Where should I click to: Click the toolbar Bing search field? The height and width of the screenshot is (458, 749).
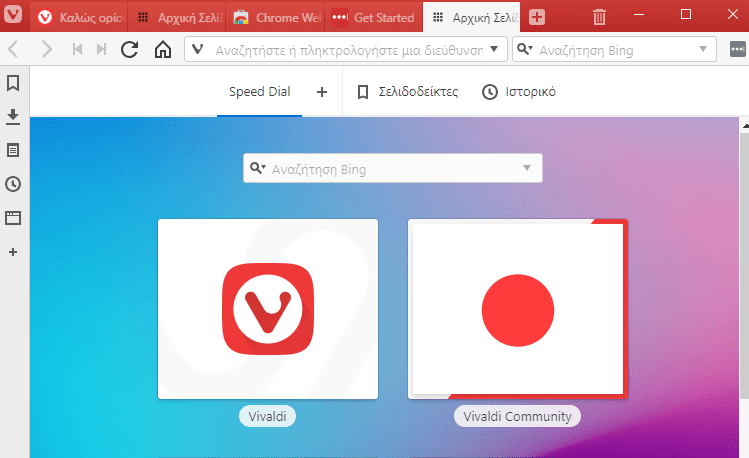[614, 50]
